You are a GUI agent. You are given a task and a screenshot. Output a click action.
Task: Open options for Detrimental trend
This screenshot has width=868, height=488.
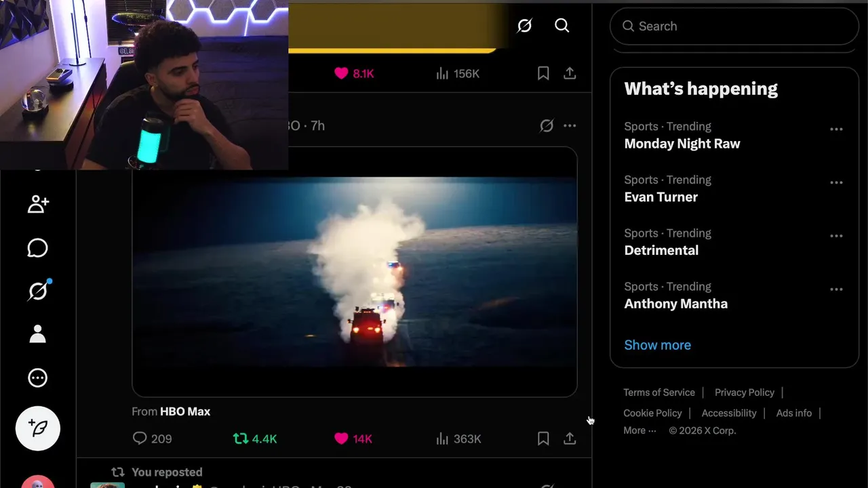click(x=836, y=236)
